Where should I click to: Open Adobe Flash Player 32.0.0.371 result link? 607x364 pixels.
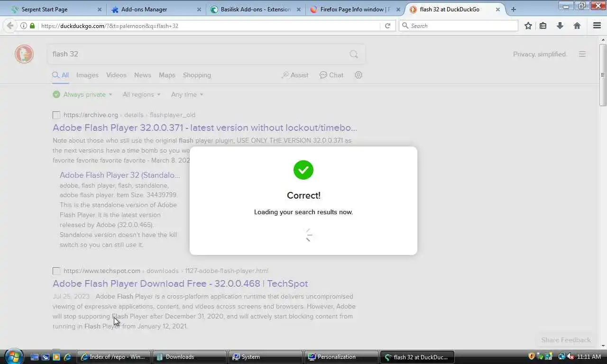[205, 127]
